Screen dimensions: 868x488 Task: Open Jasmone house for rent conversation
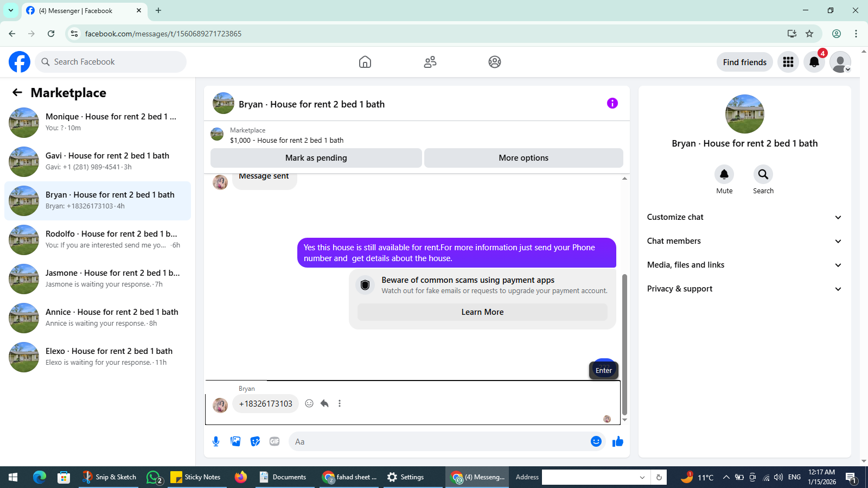(98, 279)
